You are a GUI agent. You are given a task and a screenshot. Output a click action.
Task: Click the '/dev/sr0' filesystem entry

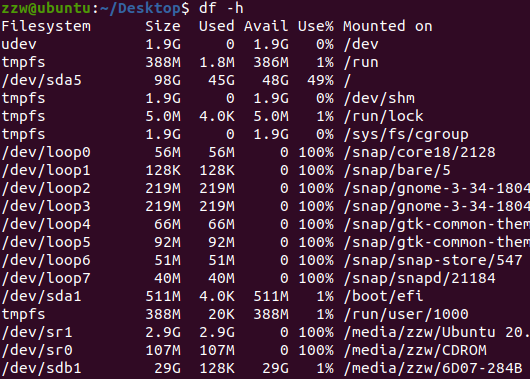37,350
